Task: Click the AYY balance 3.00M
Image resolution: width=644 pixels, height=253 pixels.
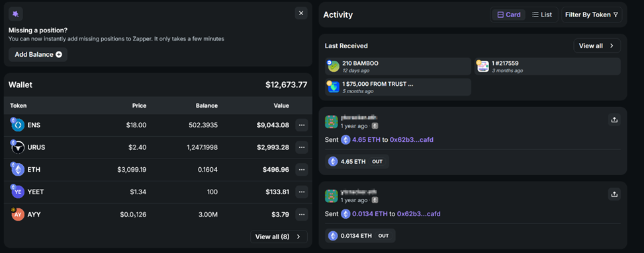Action: pyautogui.click(x=208, y=214)
